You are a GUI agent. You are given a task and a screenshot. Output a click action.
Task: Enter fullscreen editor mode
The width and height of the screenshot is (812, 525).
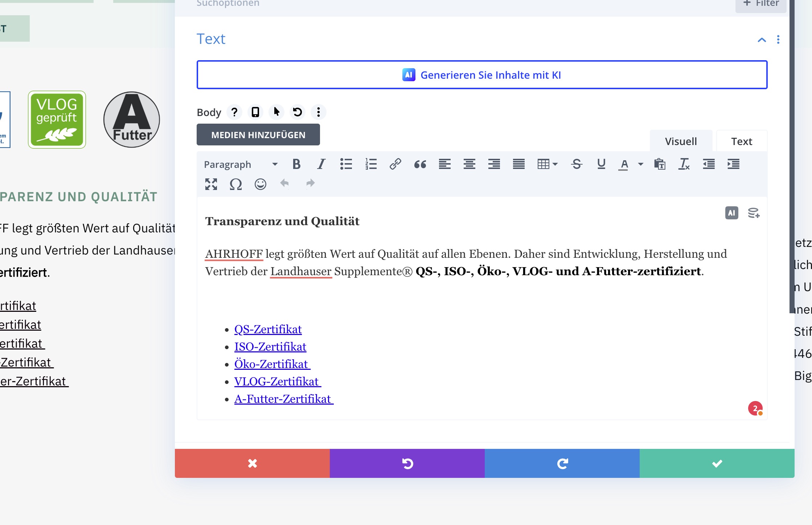pos(211,184)
